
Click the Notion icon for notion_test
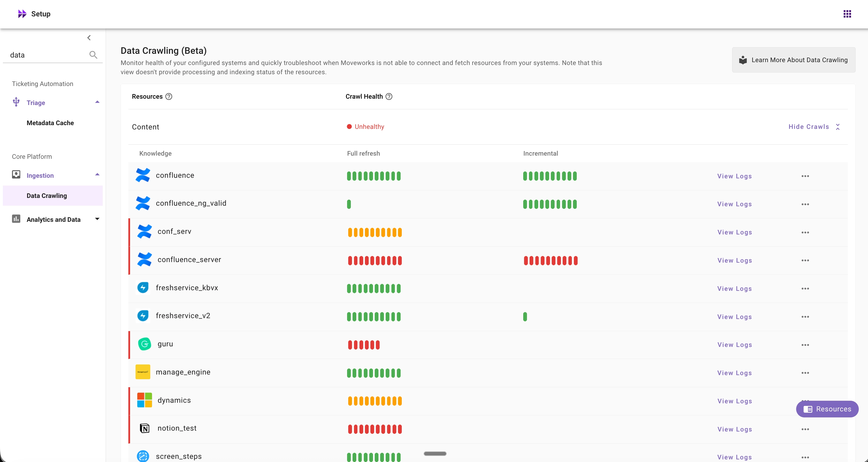[144, 428]
